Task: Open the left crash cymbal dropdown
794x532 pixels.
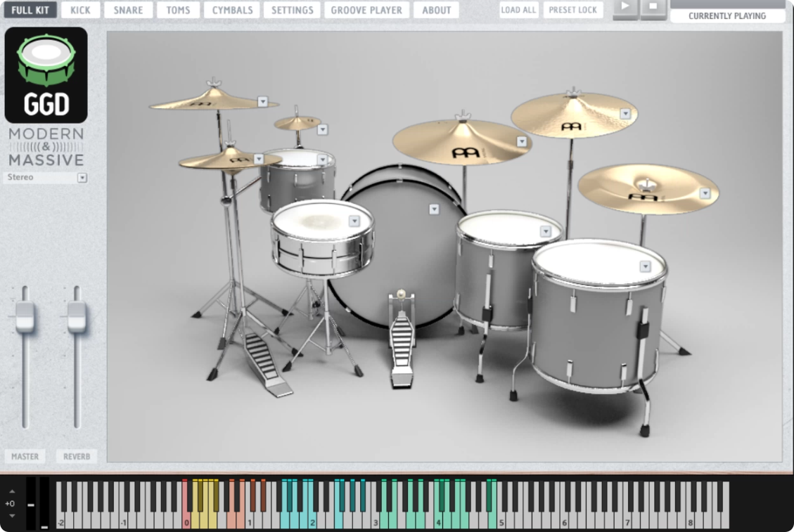Action: 262,102
